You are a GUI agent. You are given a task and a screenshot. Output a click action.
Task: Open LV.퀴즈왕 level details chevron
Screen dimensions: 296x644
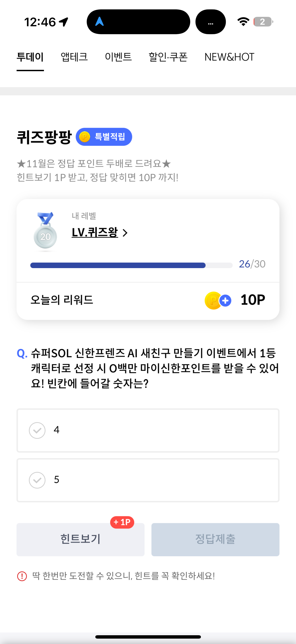125,233
